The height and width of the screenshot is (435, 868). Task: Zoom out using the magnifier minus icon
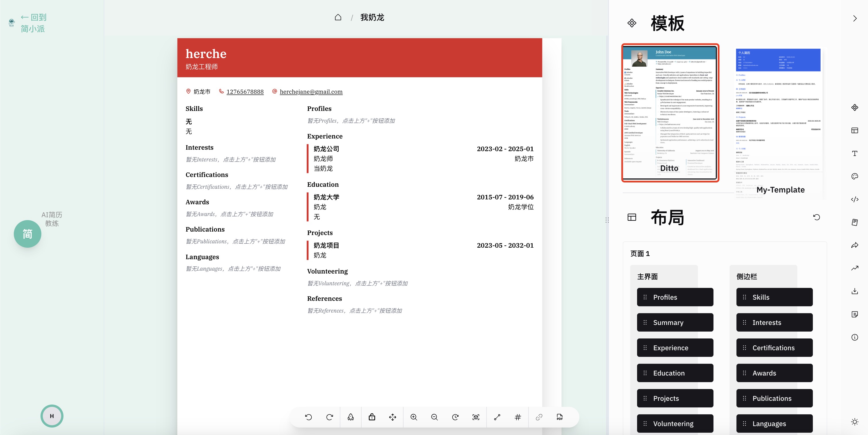434,417
